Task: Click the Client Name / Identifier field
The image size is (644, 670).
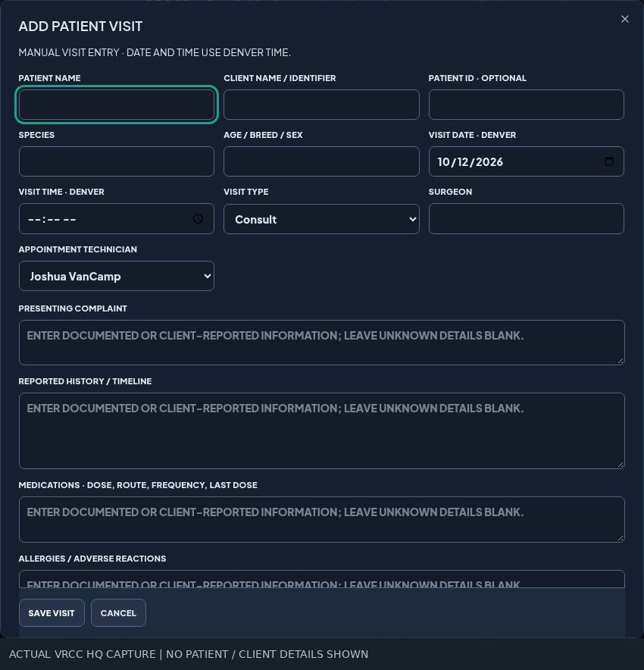Action: [x=321, y=105]
